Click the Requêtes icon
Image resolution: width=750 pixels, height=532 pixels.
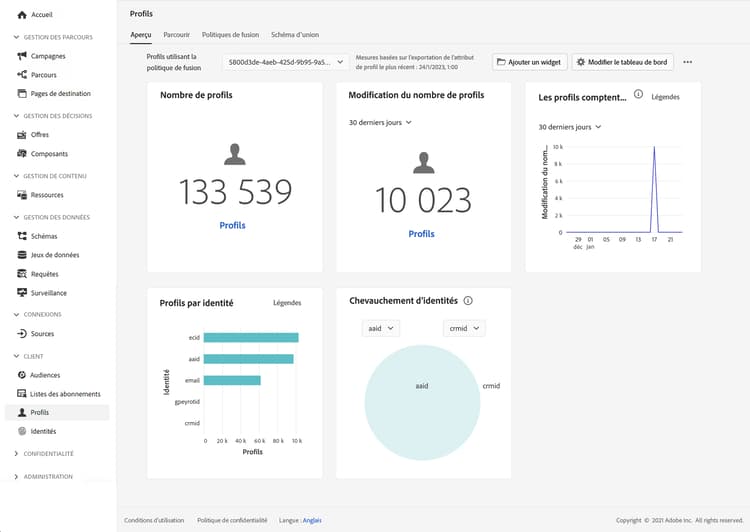pyautogui.click(x=22, y=274)
